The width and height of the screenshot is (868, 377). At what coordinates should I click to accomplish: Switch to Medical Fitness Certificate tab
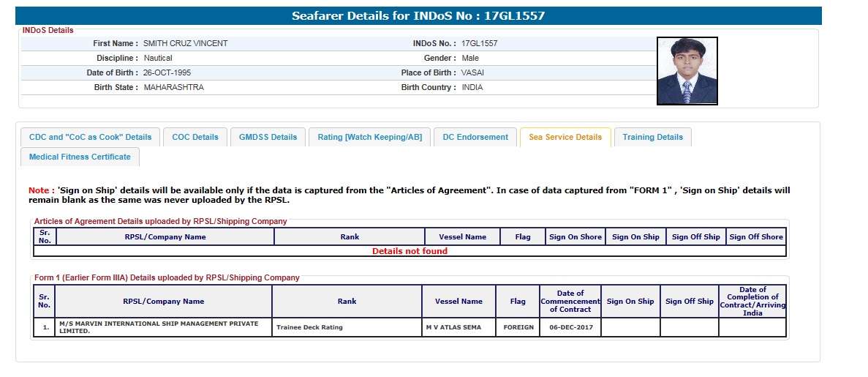point(80,157)
